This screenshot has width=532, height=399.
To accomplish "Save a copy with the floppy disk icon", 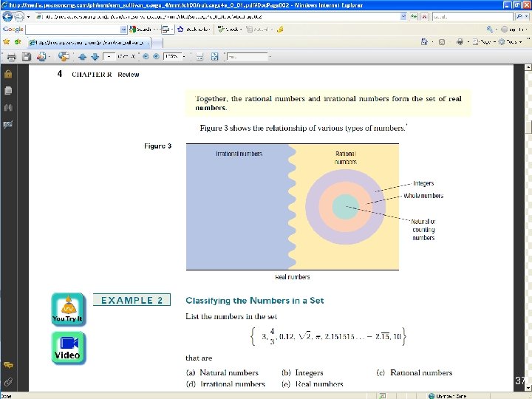I will 27,57.
